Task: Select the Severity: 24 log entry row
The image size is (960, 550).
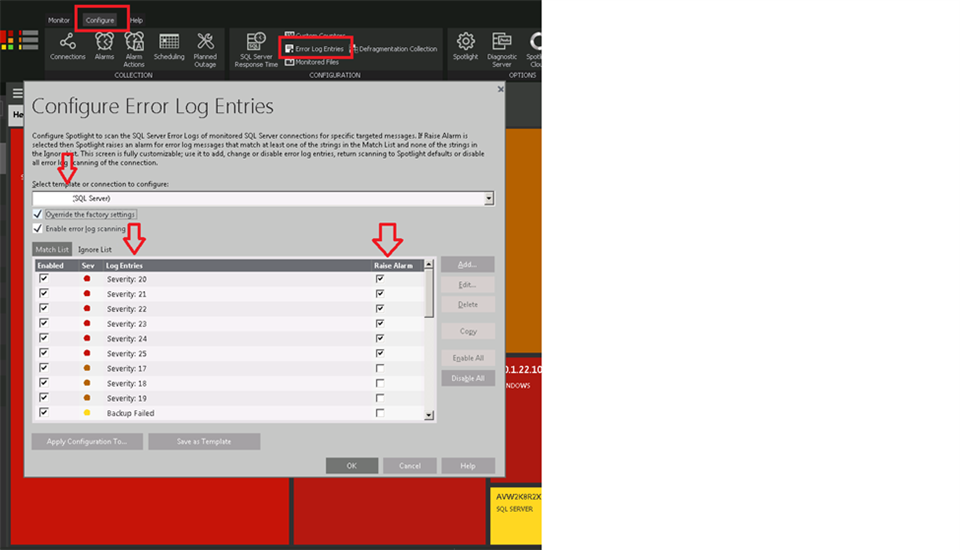Action: [229, 339]
